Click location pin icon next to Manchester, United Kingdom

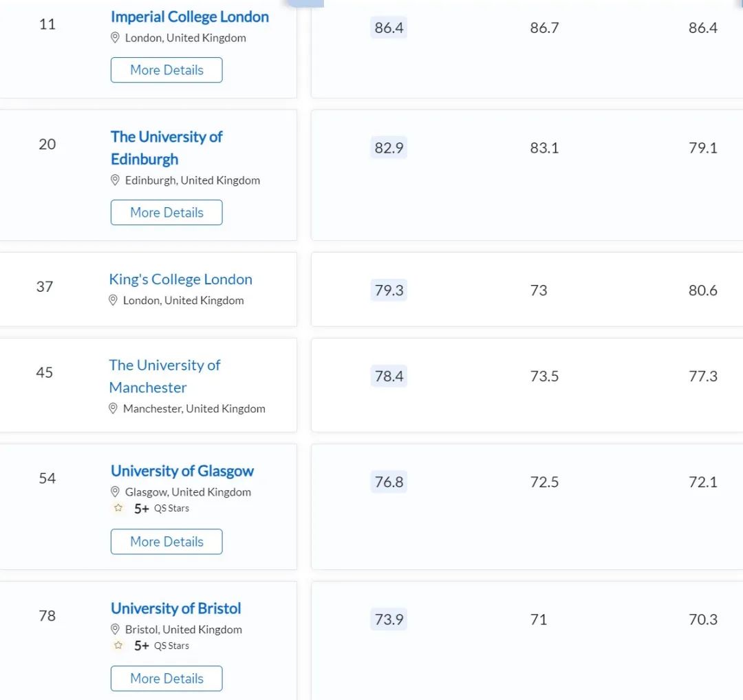114,409
